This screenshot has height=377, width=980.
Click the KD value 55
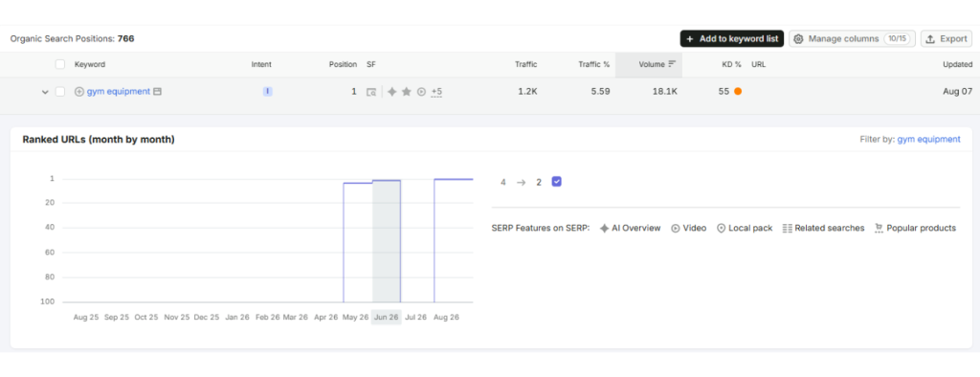coord(724,92)
